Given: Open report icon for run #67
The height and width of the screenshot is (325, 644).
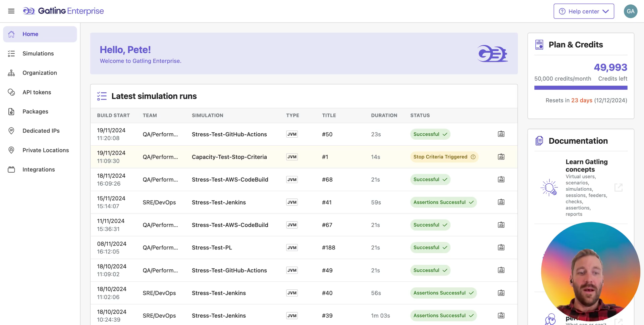Looking at the screenshot, I should (x=501, y=225).
